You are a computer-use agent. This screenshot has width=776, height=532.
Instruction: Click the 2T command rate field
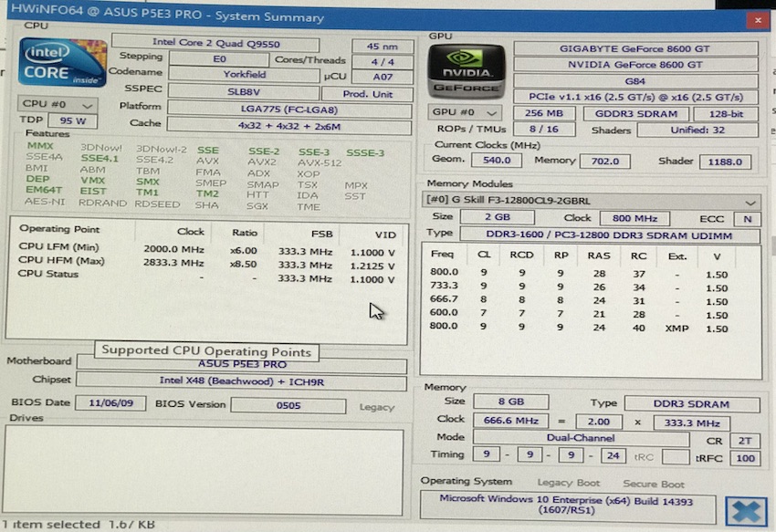pos(745,441)
